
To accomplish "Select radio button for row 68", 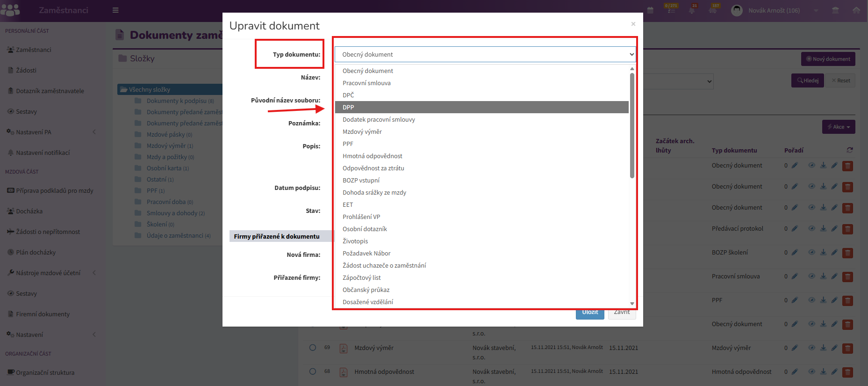I will 313,371.
